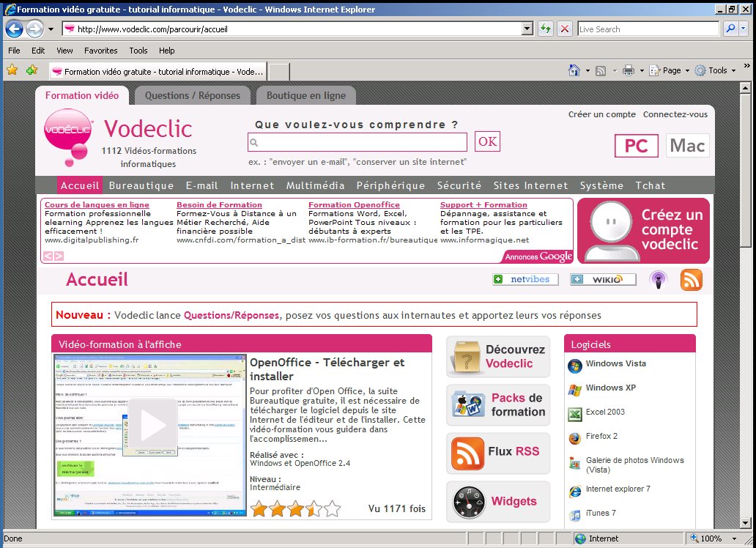Click the empty new tab button
This screenshot has height=548, width=756.
tap(278, 72)
